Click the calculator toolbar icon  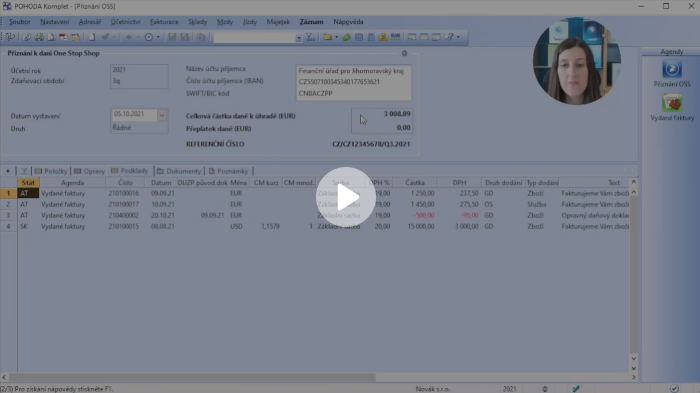(371, 37)
